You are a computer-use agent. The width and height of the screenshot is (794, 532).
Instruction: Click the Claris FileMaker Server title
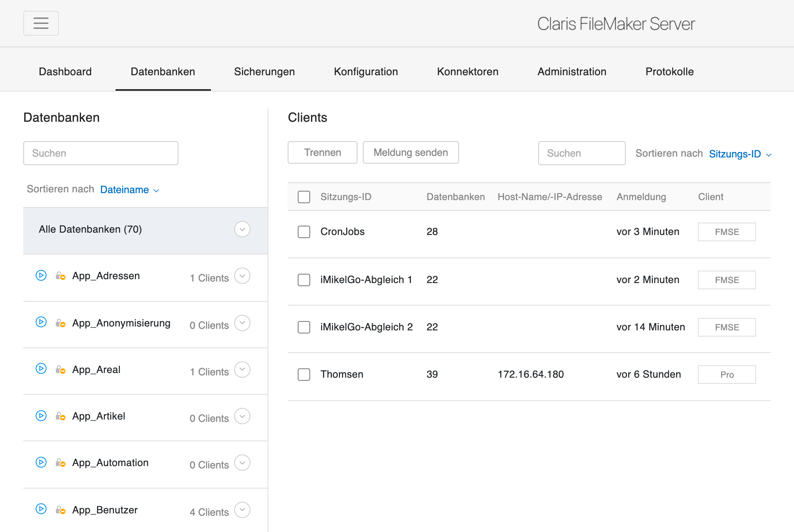coord(616,24)
